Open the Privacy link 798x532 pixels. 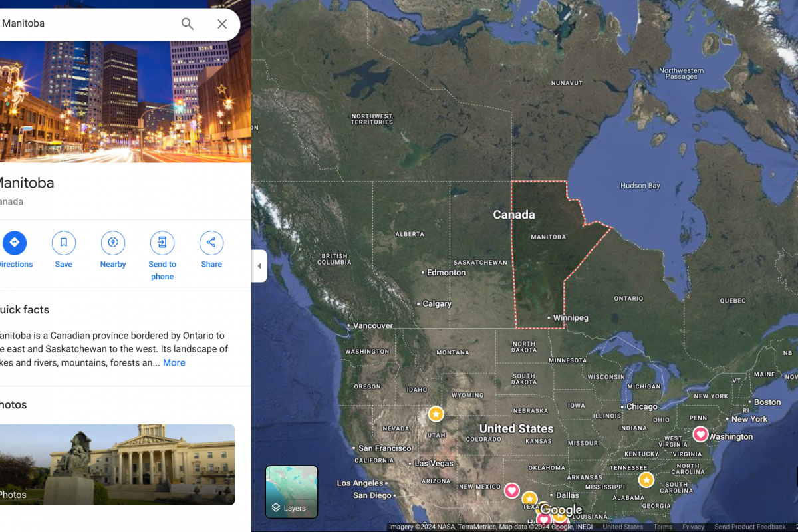coord(693,527)
